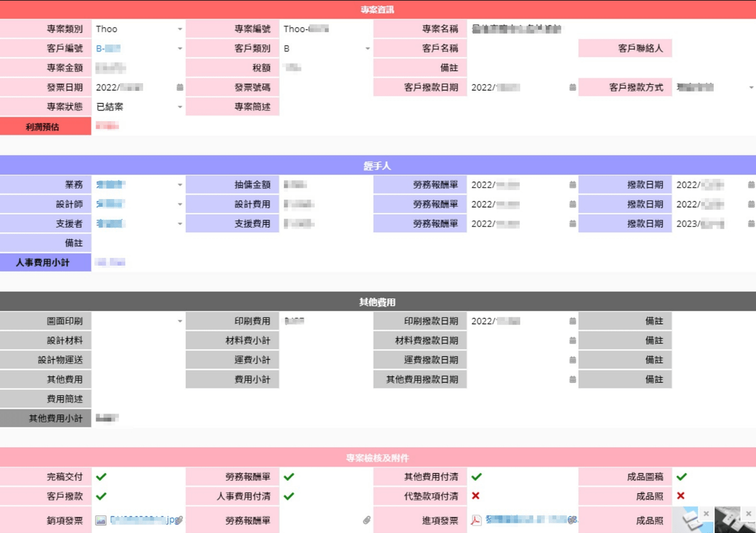756x533 pixels.
Task: Expand the 客戶類別 dropdown showing B
Action: click(368, 49)
